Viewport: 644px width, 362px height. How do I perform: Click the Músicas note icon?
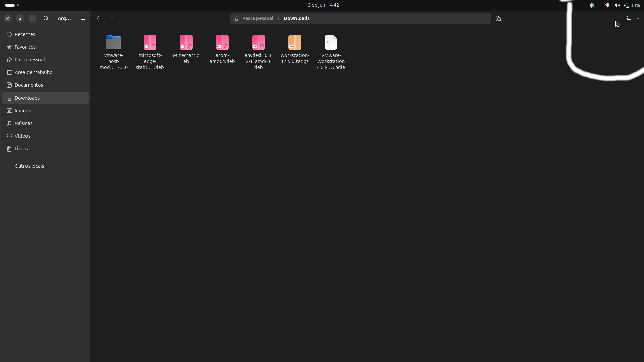tap(9, 123)
